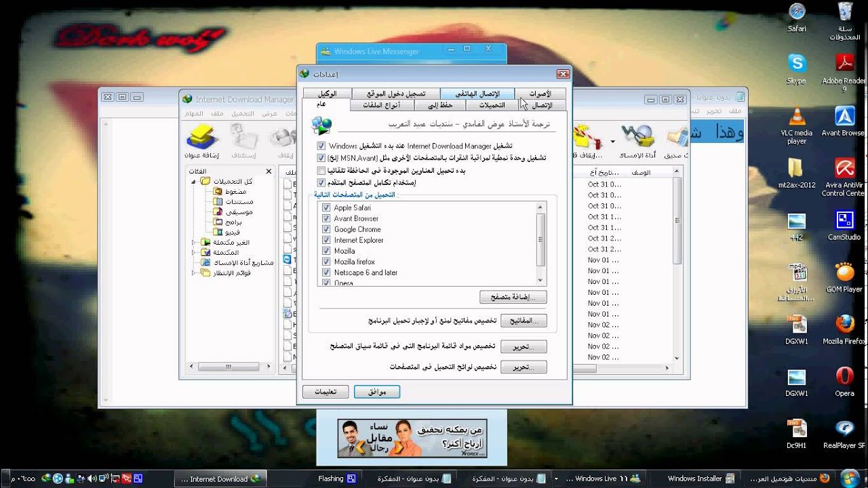
Task: Click Edit button for browser context menu items
Action: point(524,346)
